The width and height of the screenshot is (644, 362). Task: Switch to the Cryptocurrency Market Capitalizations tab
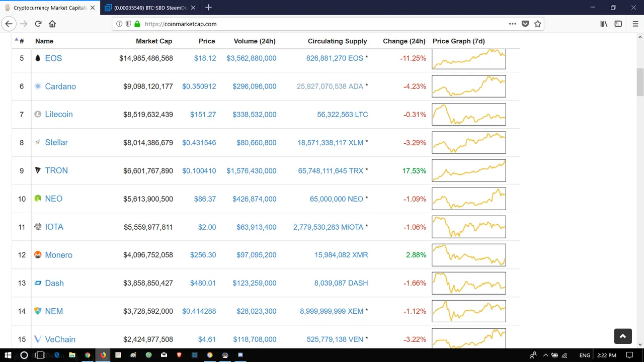point(49,8)
